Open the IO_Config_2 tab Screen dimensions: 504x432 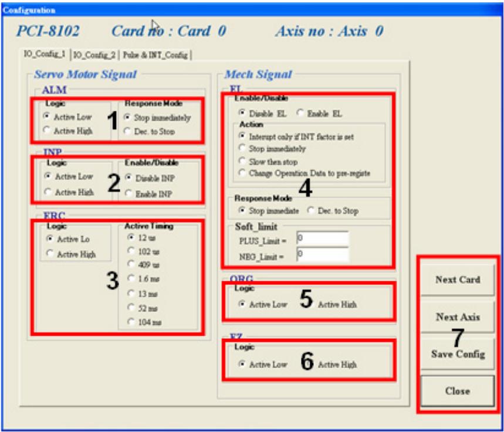click(x=94, y=55)
